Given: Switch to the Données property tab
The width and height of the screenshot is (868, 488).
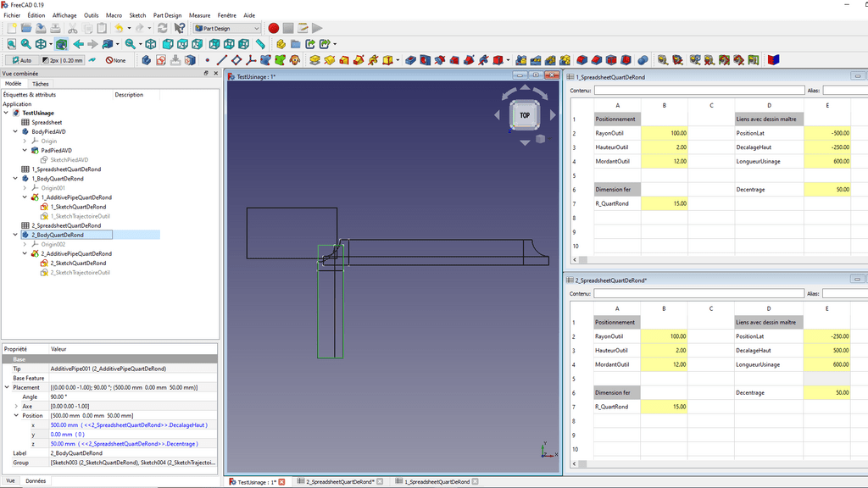Looking at the screenshot, I should point(36,481).
